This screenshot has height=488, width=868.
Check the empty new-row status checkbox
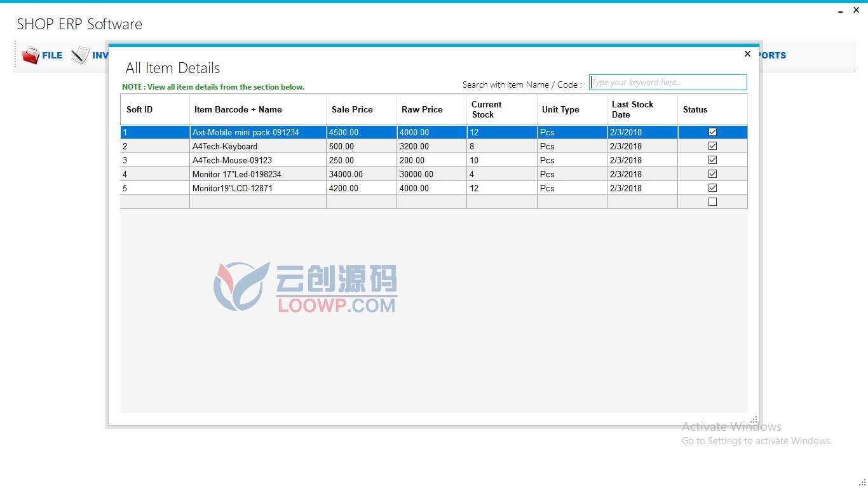pos(712,202)
